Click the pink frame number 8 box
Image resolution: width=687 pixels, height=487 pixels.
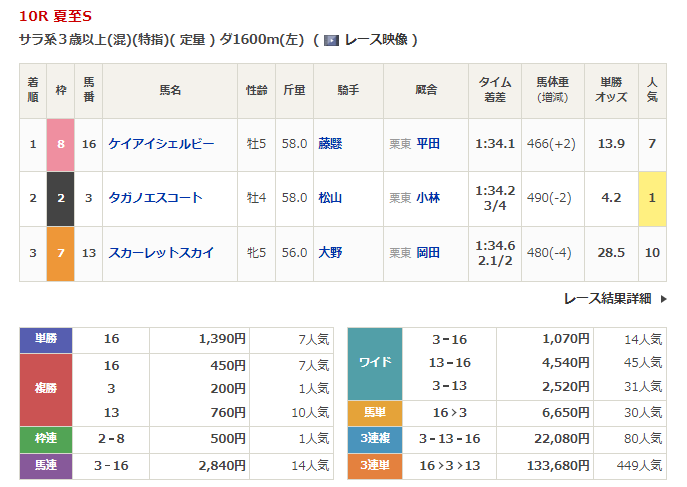click(x=61, y=144)
